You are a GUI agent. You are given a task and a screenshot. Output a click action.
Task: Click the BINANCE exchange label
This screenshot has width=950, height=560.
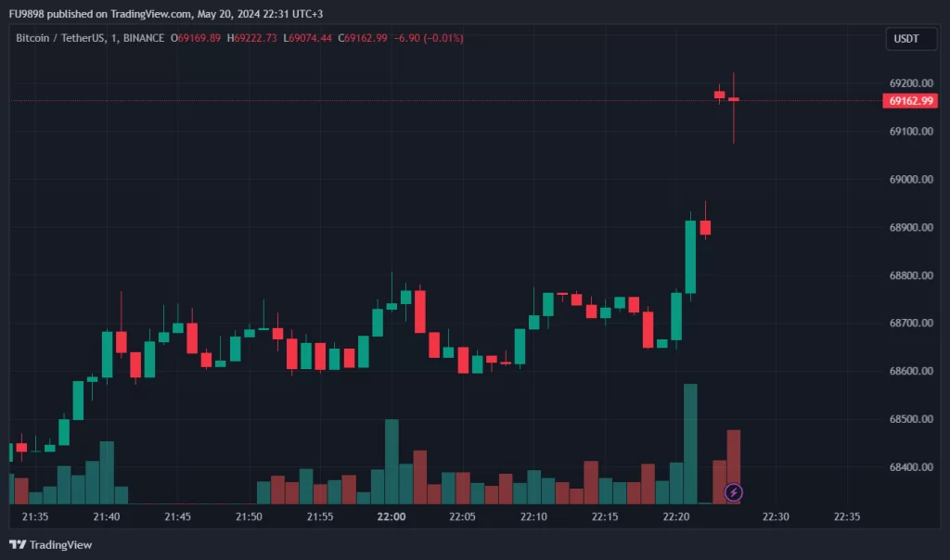tap(142, 38)
